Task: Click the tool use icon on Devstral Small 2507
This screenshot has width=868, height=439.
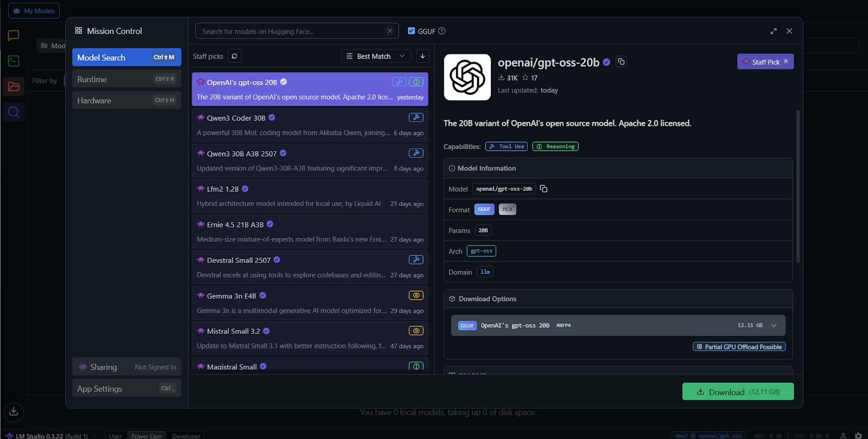Action: tap(416, 260)
